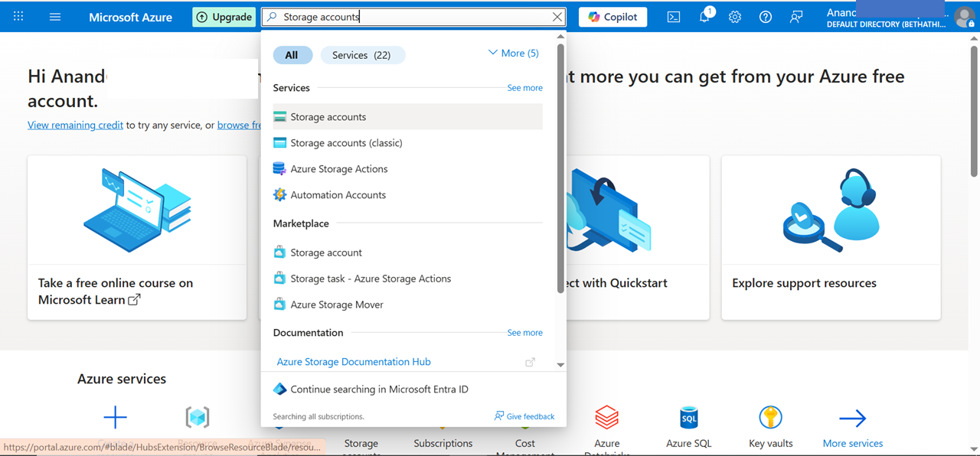Viewport: 980px width, 456px height.
Task: Select the All filter pill
Action: [x=292, y=55]
